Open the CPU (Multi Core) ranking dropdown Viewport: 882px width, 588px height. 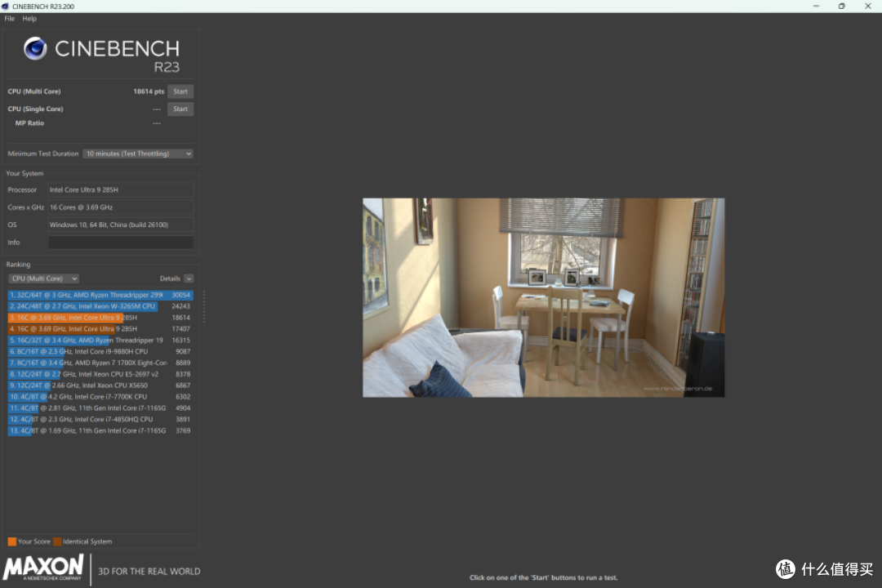(43, 278)
